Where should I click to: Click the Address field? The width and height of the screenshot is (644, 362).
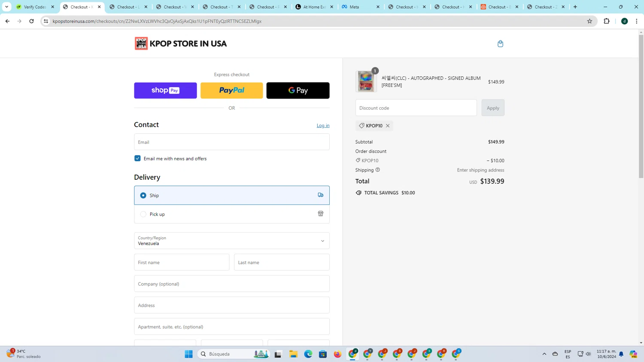pos(232,305)
